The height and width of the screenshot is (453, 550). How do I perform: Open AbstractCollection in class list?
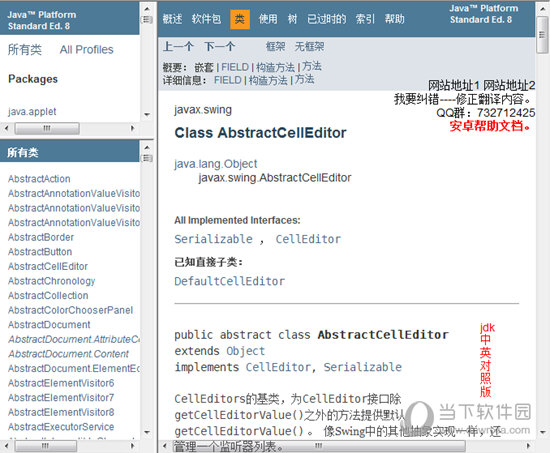click(x=48, y=295)
